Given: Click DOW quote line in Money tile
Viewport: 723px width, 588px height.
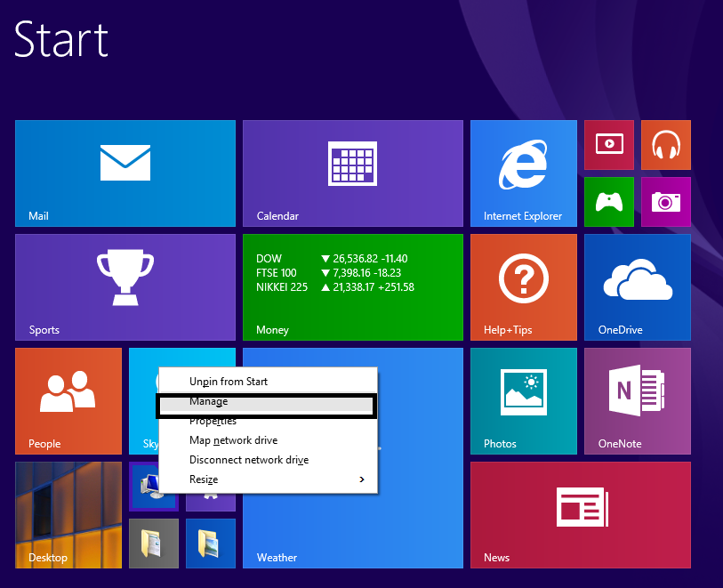Looking at the screenshot, I should pos(332,258).
